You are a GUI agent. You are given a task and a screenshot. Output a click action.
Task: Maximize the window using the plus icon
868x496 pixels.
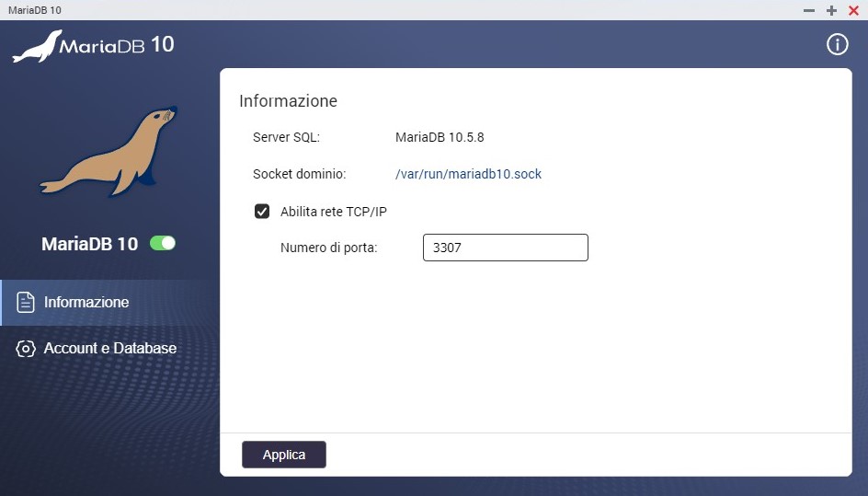pyautogui.click(x=831, y=10)
